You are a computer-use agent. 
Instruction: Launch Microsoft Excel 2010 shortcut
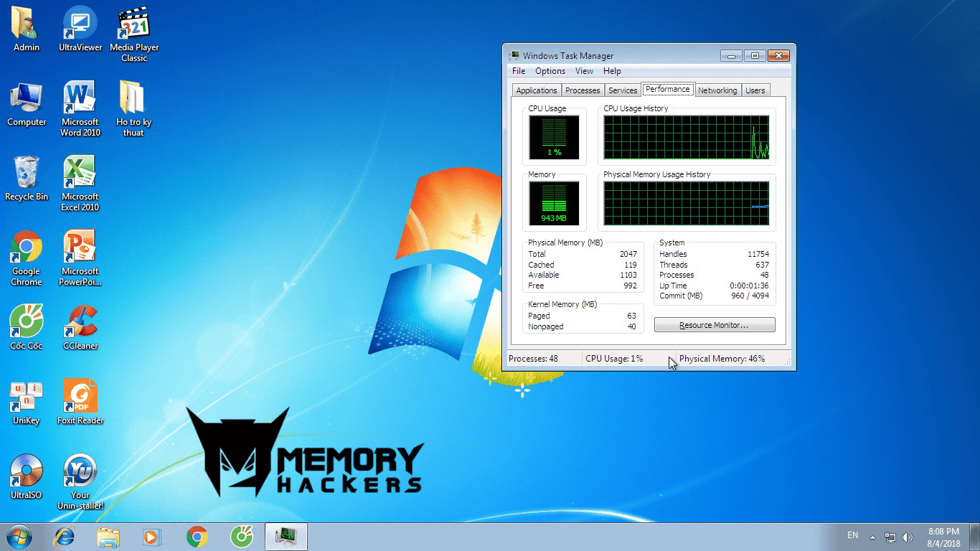(x=80, y=184)
